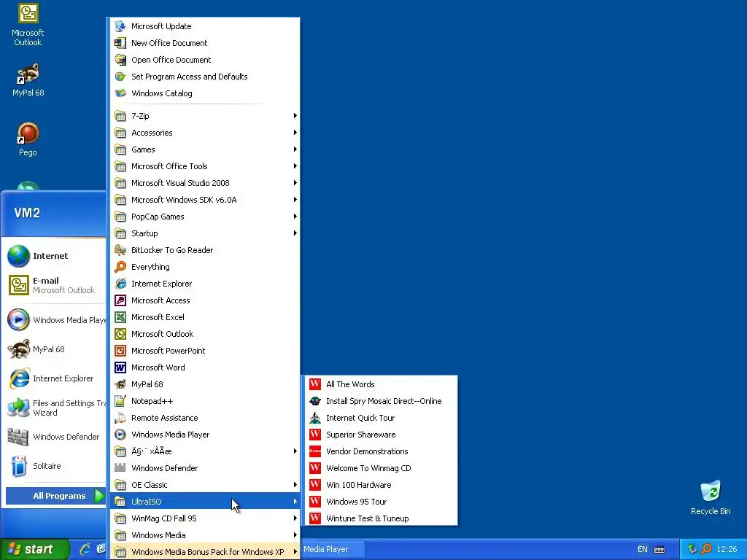Click the Microsoft Update icon in programs list
The width and height of the screenshot is (747, 560).
pos(120,26)
